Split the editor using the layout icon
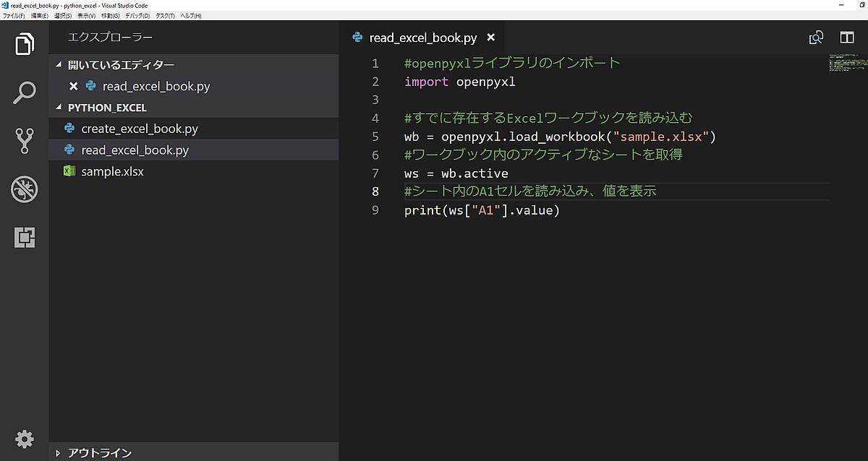Image resolution: width=868 pixels, height=461 pixels. (846, 37)
